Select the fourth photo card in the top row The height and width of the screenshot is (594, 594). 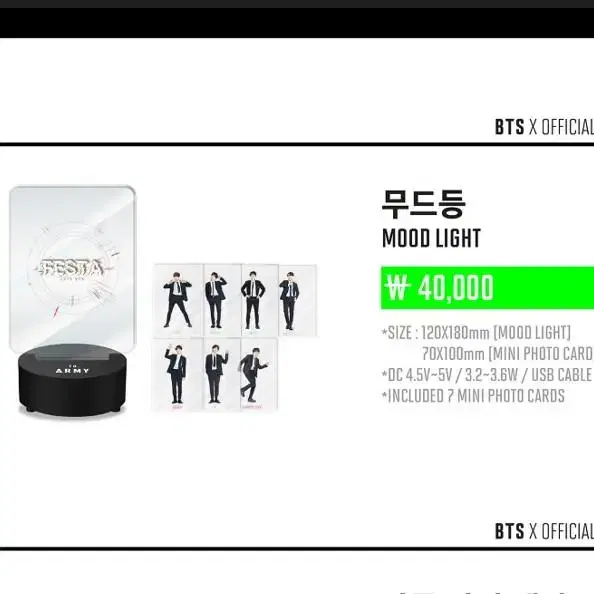298,300
